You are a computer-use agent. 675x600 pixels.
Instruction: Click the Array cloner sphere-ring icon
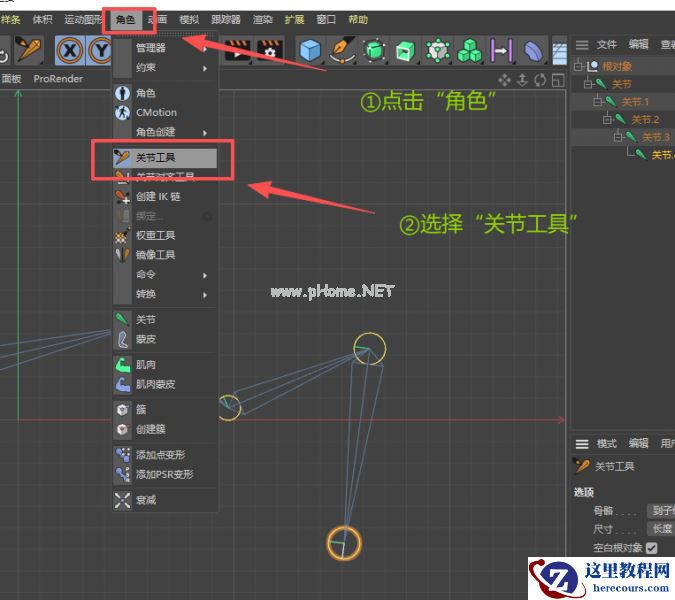(438, 50)
